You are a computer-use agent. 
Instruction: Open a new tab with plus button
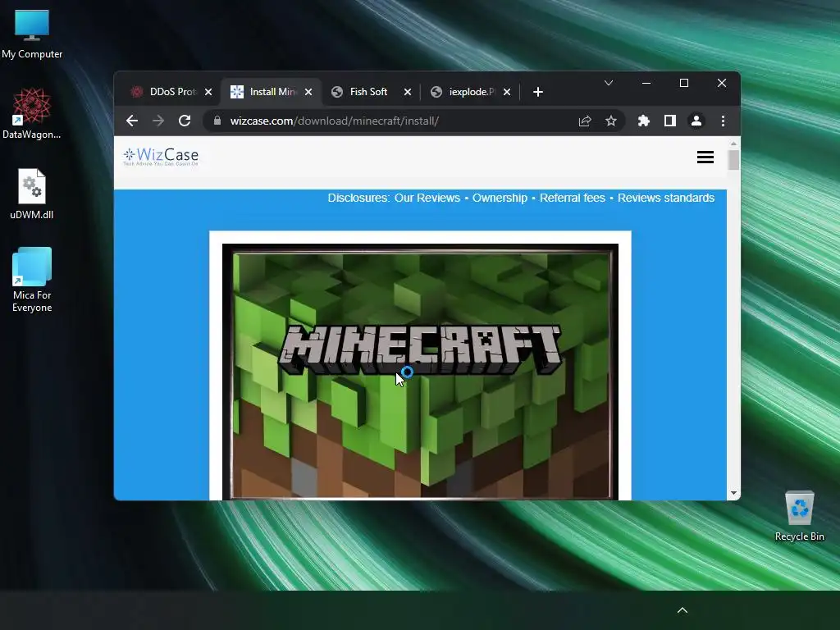tap(538, 92)
